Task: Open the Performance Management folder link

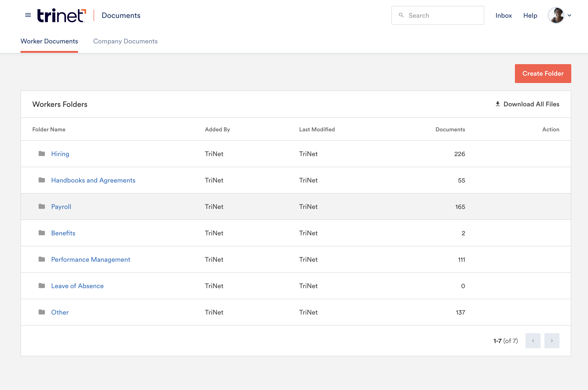Action: (x=91, y=259)
